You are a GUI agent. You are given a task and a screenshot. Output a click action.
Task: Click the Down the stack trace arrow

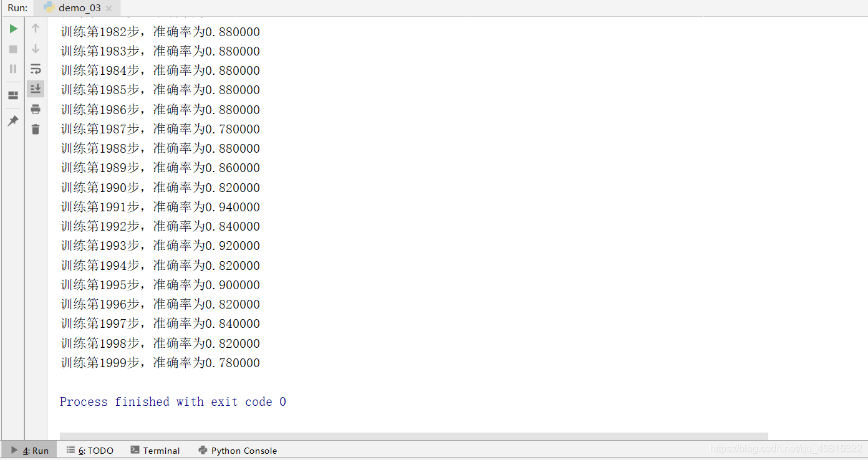pyautogui.click(x=36, y=49)
